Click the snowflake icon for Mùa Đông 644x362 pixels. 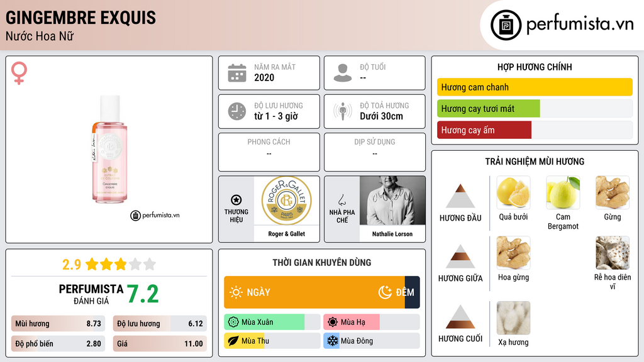(x=333, y=341)
